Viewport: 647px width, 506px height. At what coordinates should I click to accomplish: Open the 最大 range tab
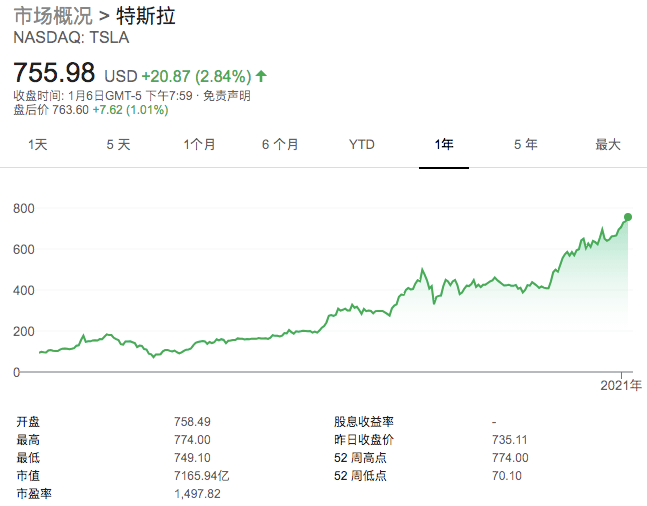tap(608, 145)
